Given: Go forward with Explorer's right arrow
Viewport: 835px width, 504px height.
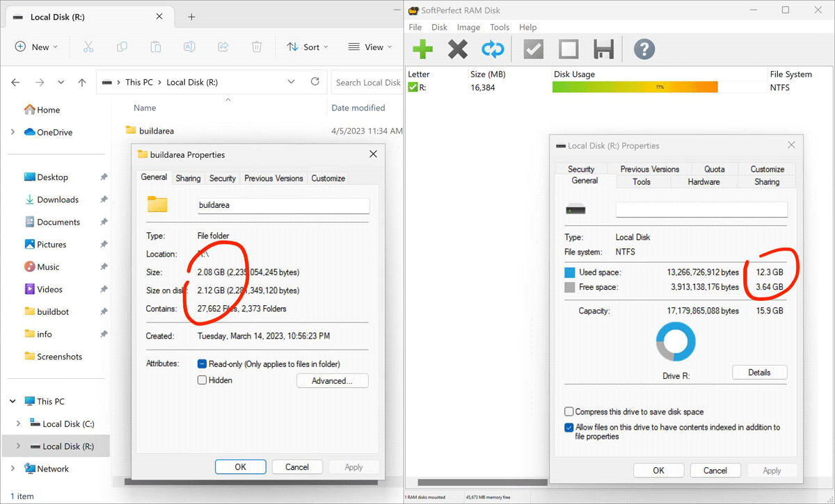Looking at the screenshot, I should tap(40, 82).
